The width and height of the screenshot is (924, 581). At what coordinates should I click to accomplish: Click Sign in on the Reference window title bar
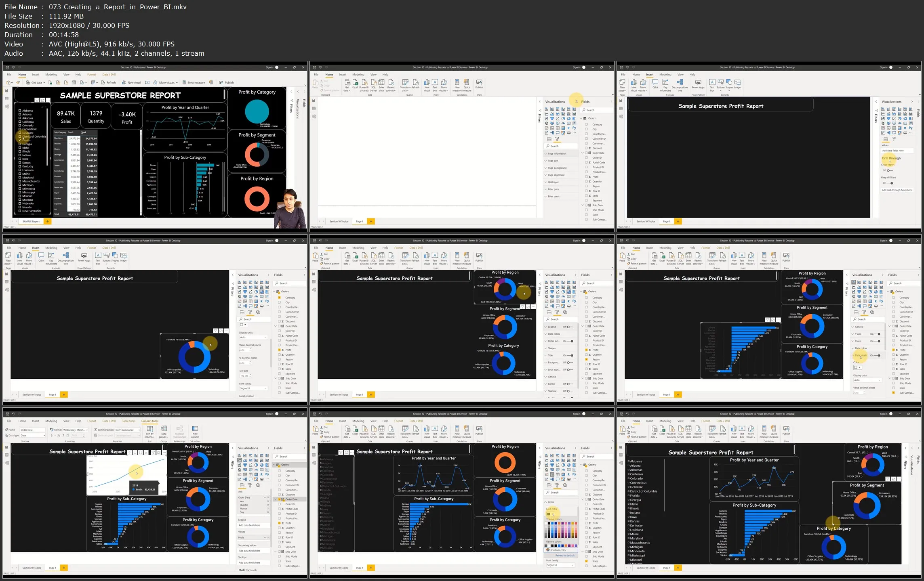point(269,67)
